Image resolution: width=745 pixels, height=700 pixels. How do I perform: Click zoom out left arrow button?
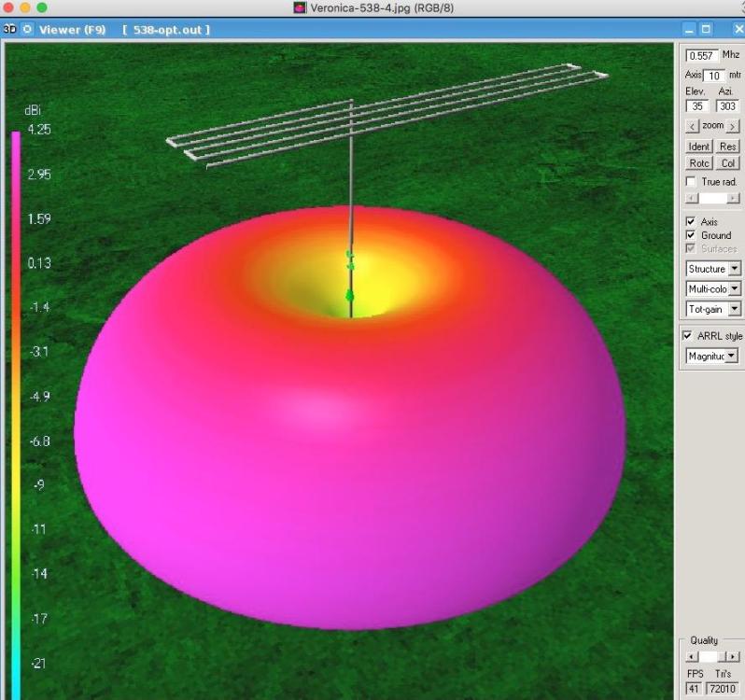[x=691, y=126]
